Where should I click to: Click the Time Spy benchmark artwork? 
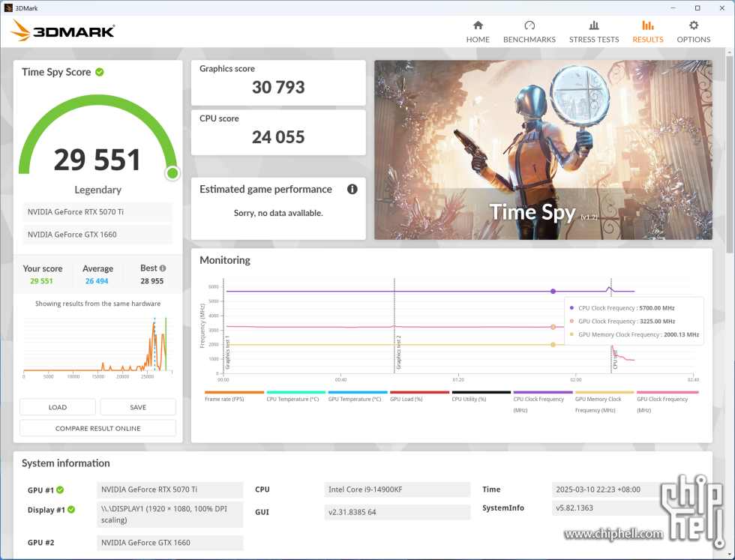543,149
